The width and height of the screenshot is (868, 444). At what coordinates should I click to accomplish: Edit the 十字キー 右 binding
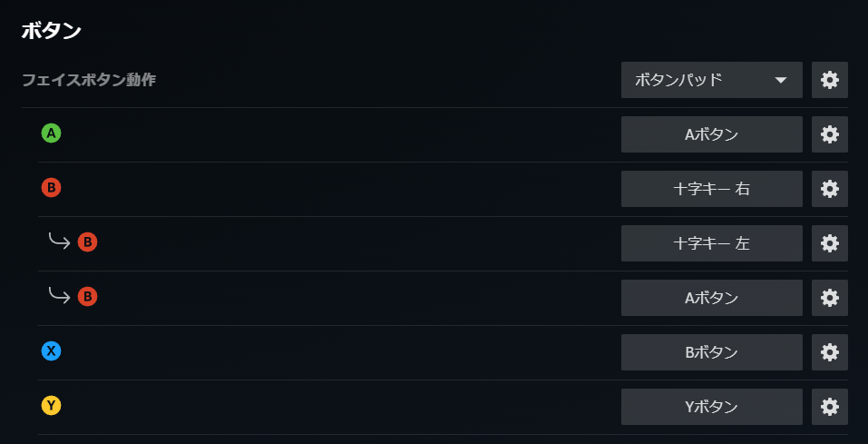tap(711, 189)
